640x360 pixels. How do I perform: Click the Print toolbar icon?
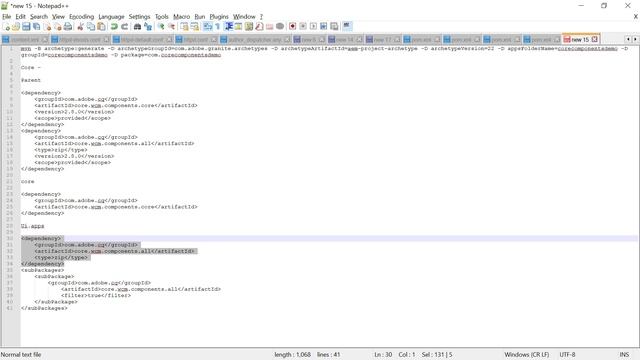[x=68, y=27]
